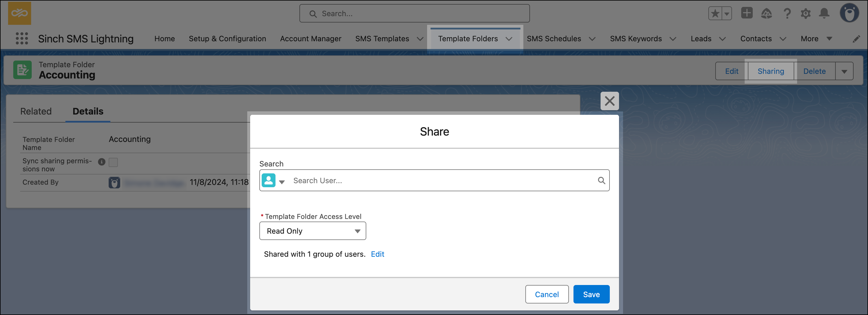Image resolution: width=868 pixels, height=315 pixels.
Task: Click the Created By user avatar
Action: [x=114, y=183]
